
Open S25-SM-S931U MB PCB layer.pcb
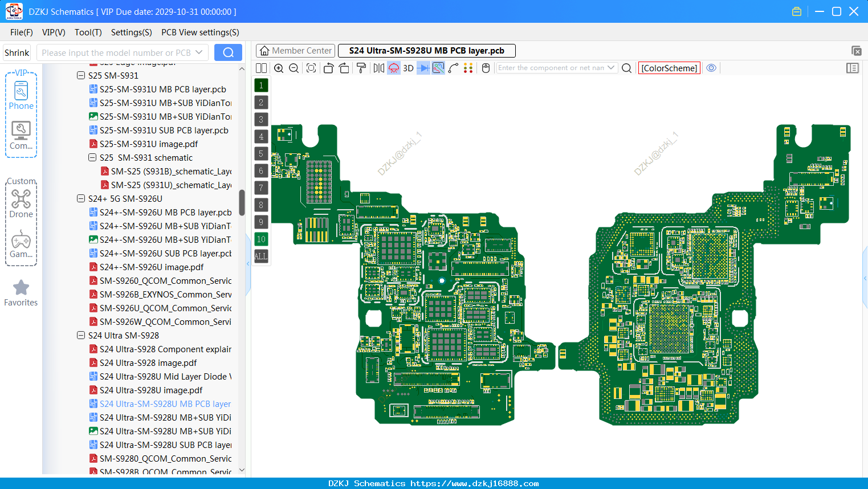pyautogui.click(x=162, y=89)
